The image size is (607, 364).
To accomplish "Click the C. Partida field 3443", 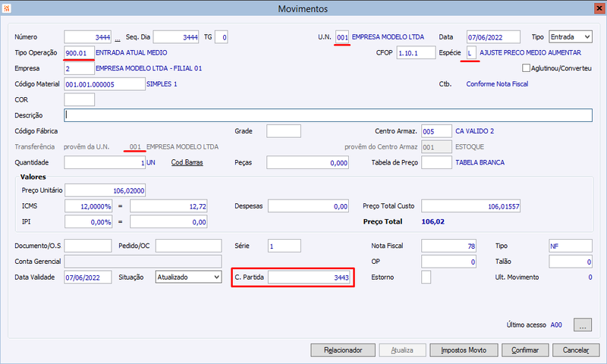I will 309,277.
